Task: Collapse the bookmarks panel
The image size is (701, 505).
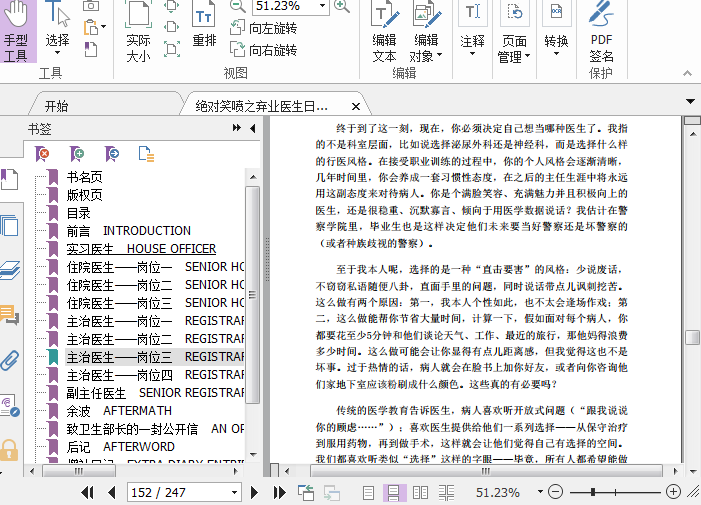Action: (x=253, y=128)
